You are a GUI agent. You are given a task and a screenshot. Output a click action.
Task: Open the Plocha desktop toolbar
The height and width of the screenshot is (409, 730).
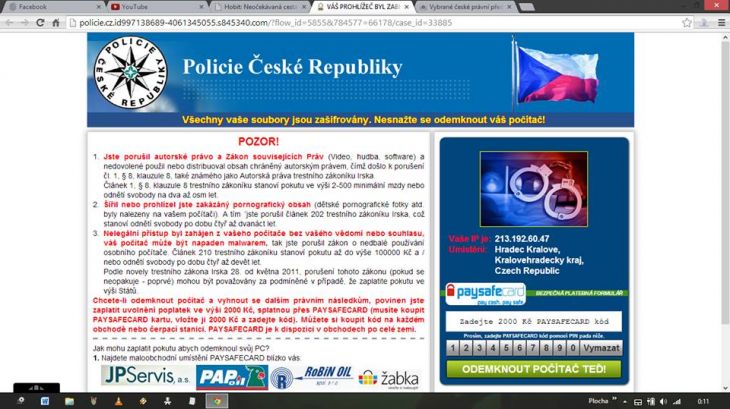click(598, 401)
